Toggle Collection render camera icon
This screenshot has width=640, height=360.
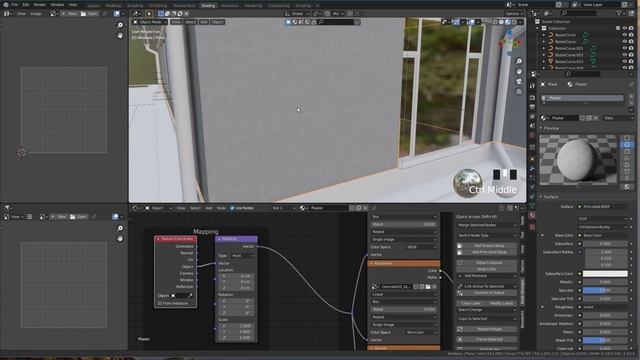pyautogui.click(x=631, y=28)
